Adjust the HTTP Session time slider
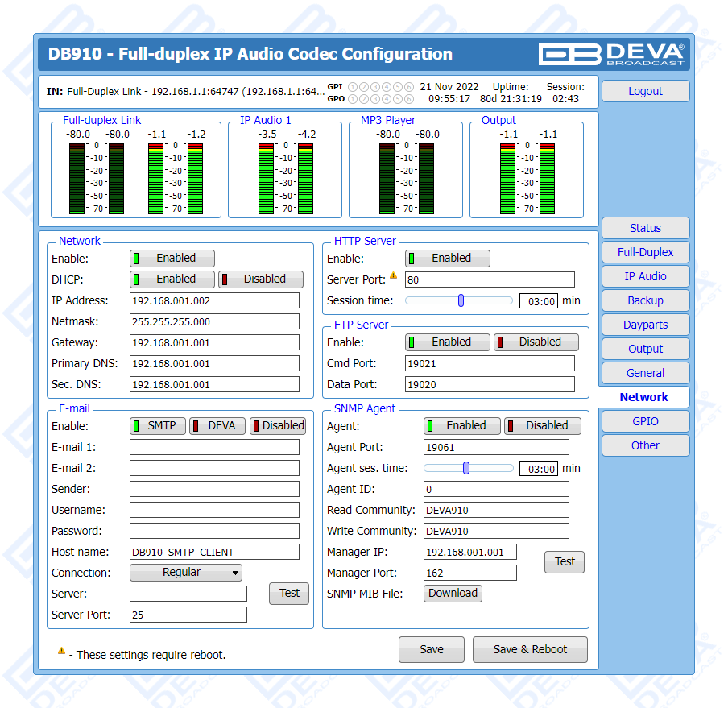This screenshot has height=708, width=728. pyautogui.click(x=461, y=300)
